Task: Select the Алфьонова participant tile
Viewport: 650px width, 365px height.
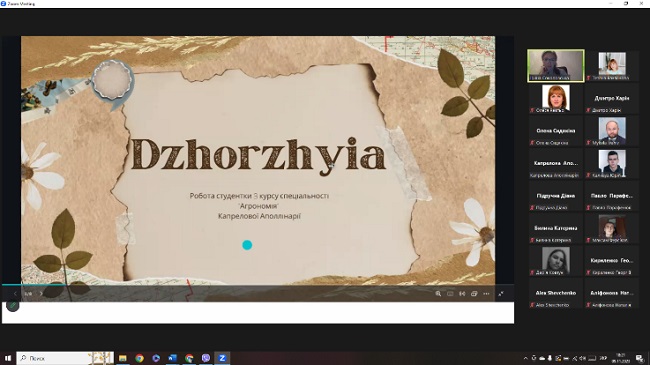Action: (612, 293)
